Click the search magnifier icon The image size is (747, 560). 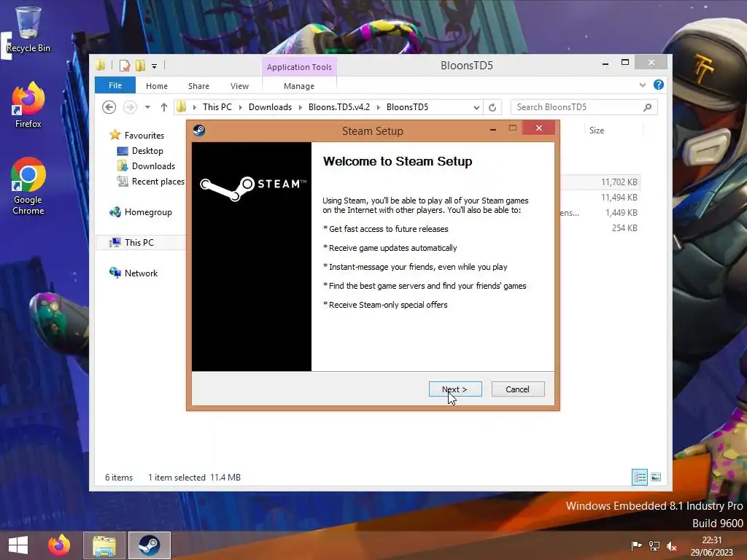(x=648, y=107)
